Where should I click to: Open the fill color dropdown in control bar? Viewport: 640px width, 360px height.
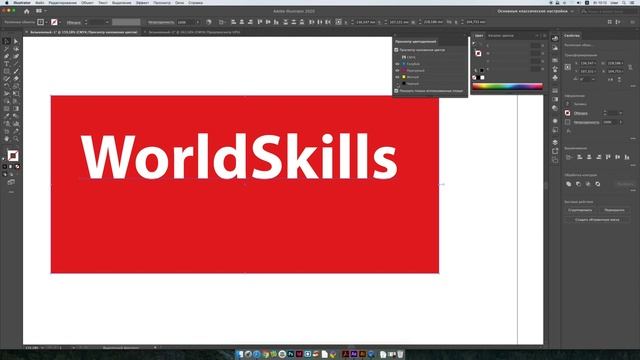click(47, 22)
